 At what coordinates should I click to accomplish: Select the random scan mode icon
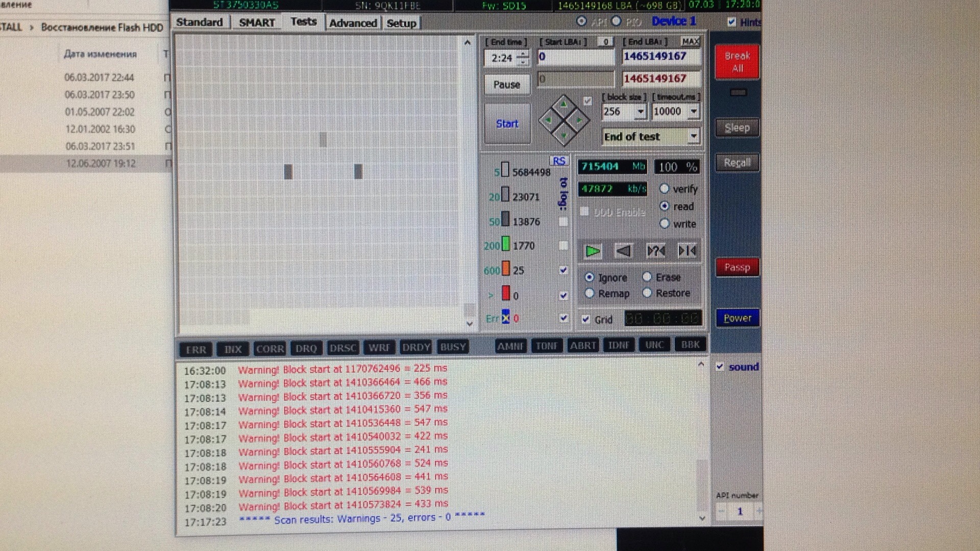655,251
